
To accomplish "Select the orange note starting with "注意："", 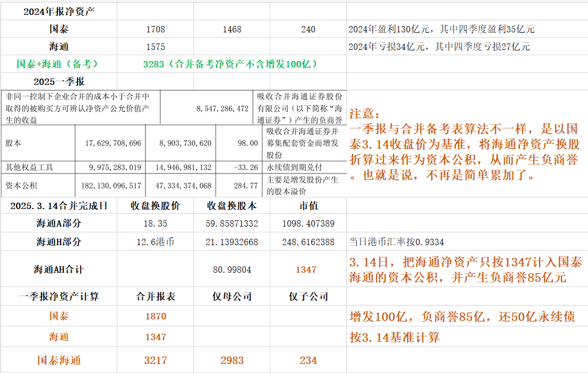I will pyautogui.click(x=465, y=144).
